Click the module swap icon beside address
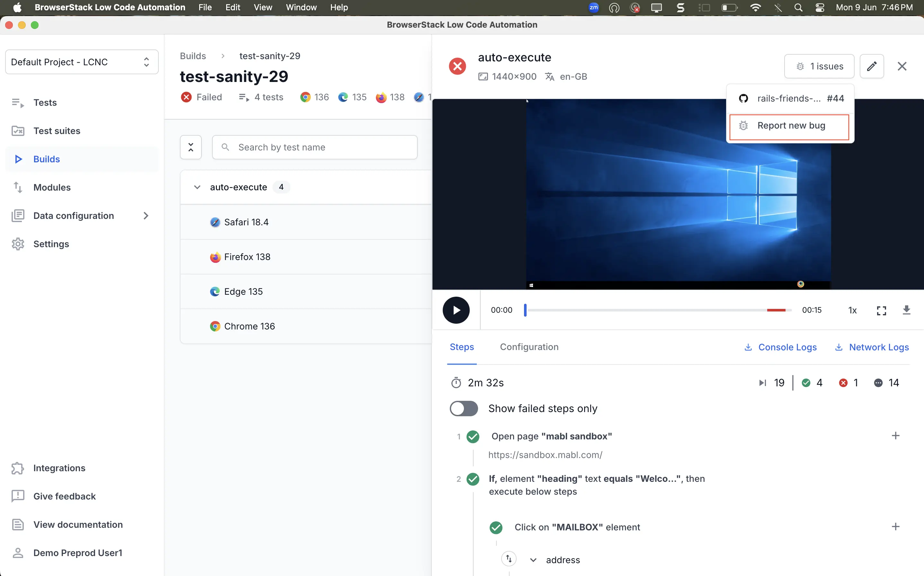Image resolution: width=924 pixels, height=576 pixels. click(509, 559)
